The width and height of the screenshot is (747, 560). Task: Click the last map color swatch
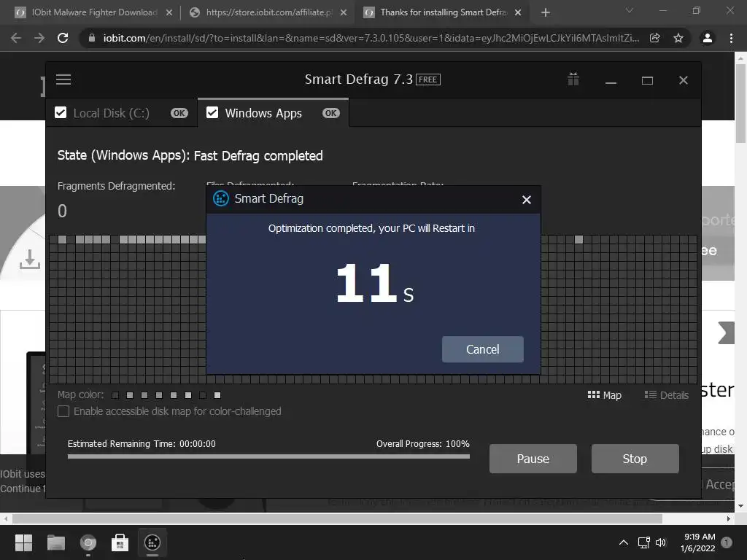click(217, 395)
